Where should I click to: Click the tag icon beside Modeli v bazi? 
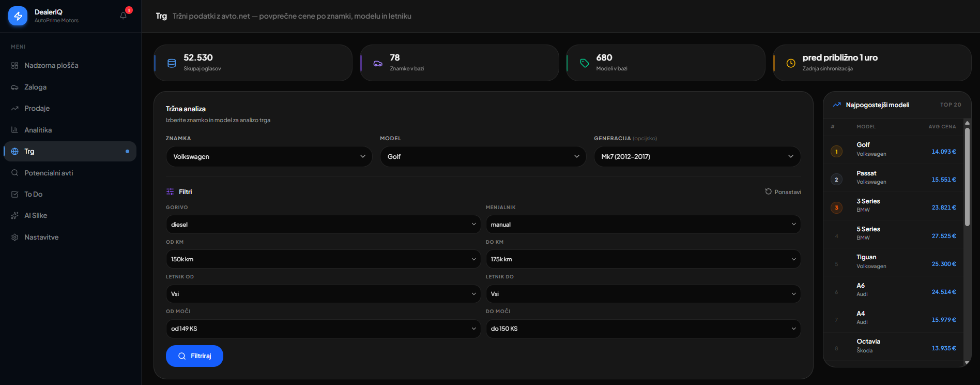pyautogui.click(x=584, y=63)
